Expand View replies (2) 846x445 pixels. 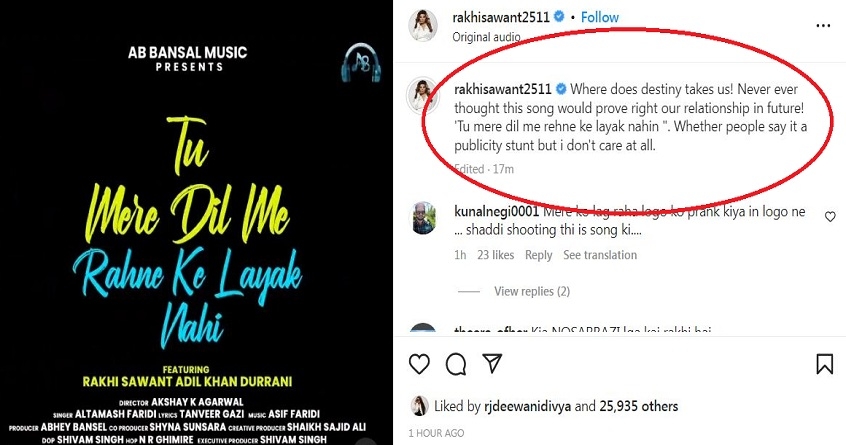[x=532, y=291]
